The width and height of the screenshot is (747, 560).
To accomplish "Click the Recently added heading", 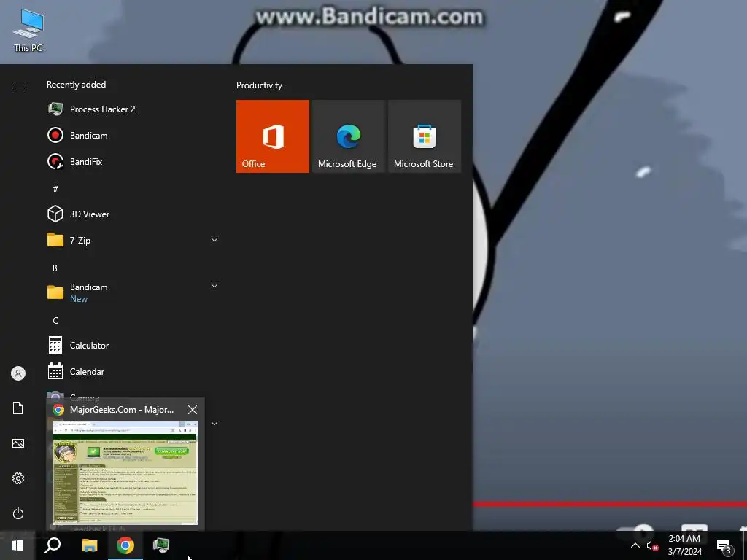I will (76, 85).
